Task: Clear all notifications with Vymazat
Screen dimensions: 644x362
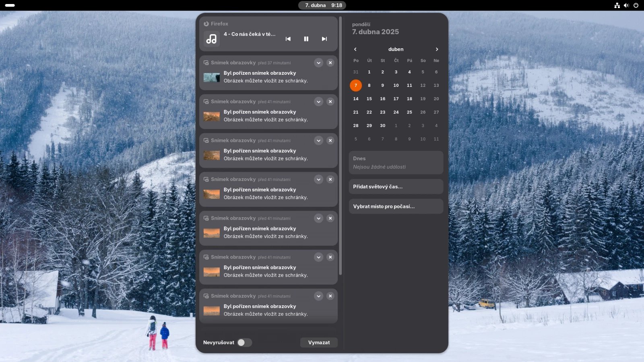Action: click(x=319, y=342)
